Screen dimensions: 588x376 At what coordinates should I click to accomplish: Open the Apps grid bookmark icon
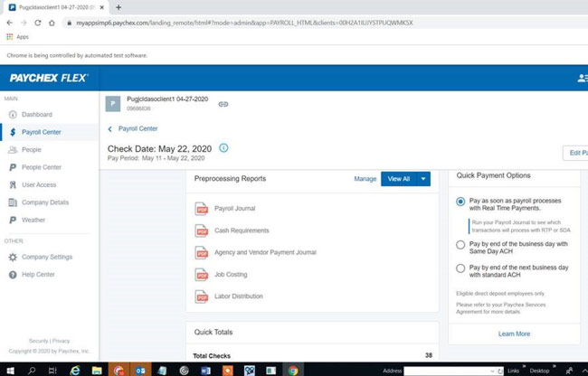click(x=10, y=37)
